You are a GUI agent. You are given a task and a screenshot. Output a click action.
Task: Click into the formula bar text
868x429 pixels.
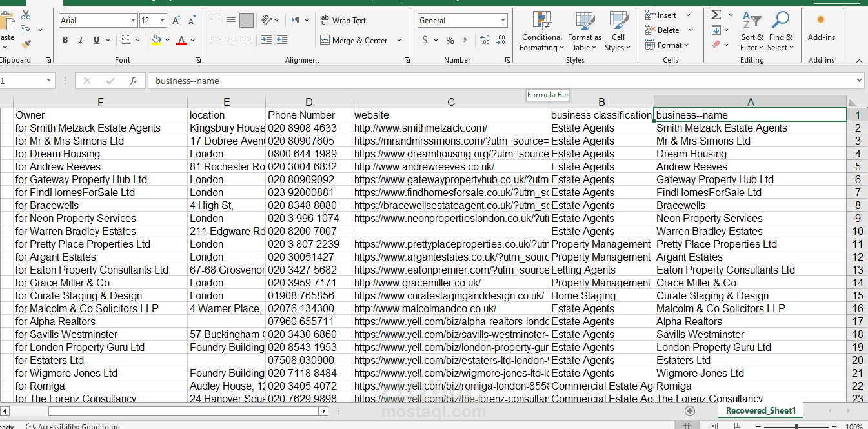click(x=501, y=81)
